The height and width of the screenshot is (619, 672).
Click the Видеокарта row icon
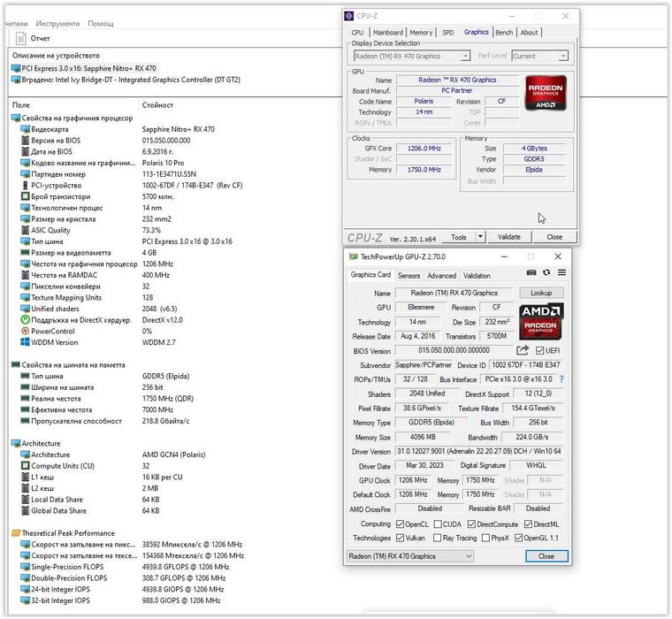[26, 129]
